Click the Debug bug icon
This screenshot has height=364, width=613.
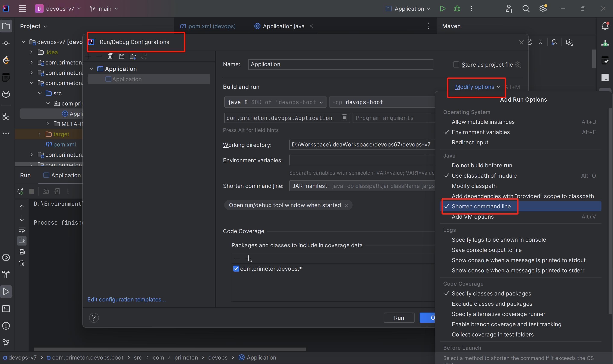457,9
